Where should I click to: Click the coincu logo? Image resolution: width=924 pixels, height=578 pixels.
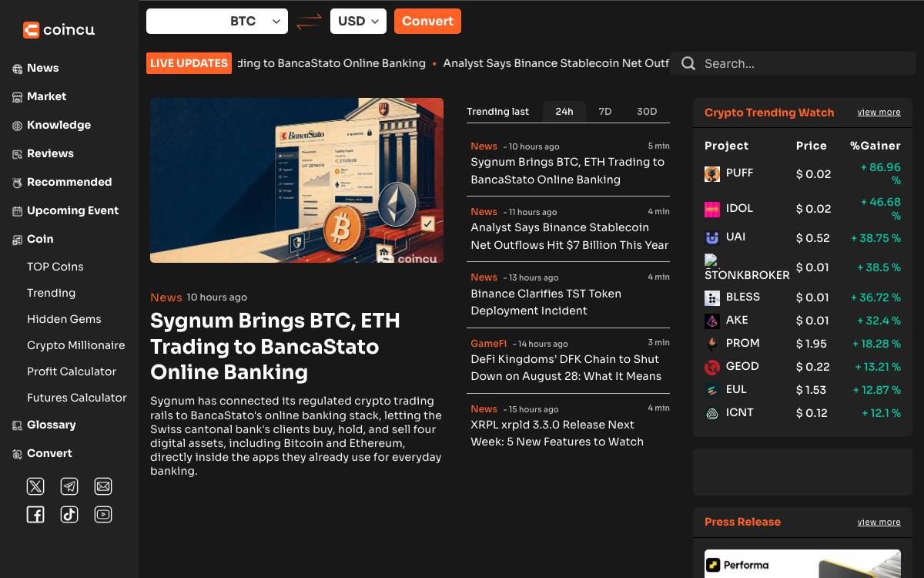click(x=59, y=30)
